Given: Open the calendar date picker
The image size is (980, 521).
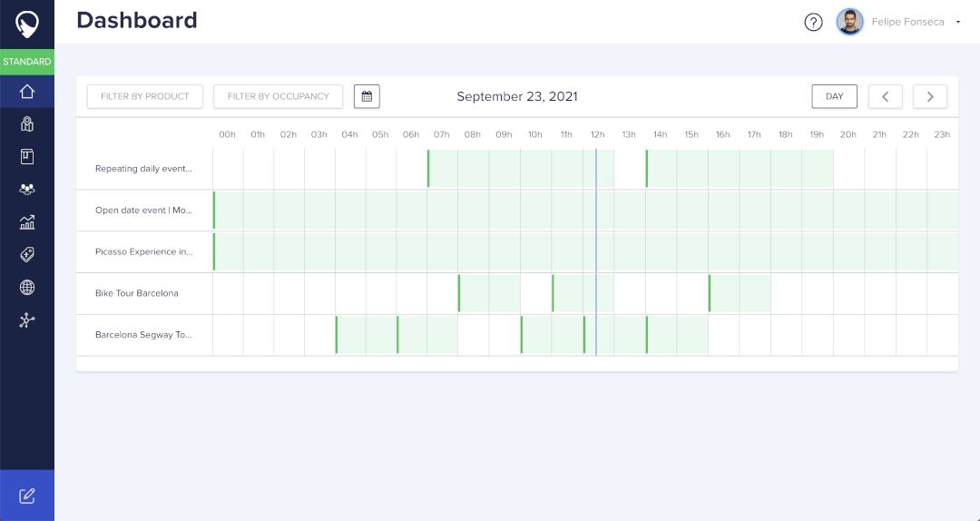Looking at the screenshot, I should [367, 96].
